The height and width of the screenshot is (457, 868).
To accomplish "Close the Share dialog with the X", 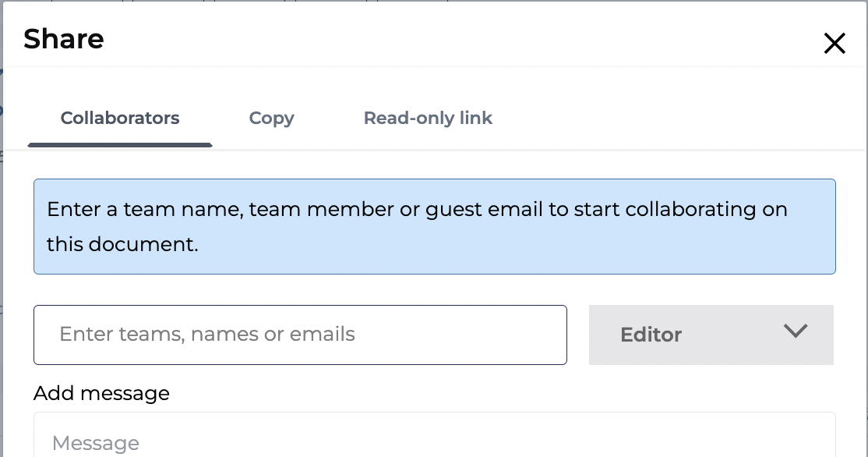I will [x=834, y=44].
